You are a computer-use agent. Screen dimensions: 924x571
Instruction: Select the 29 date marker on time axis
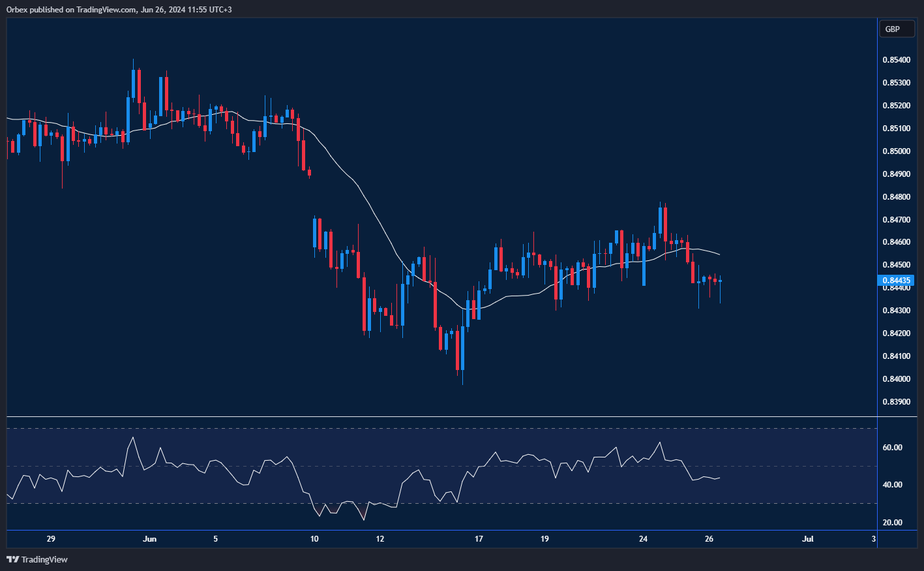pyautogui.click(x=52, y=539)
